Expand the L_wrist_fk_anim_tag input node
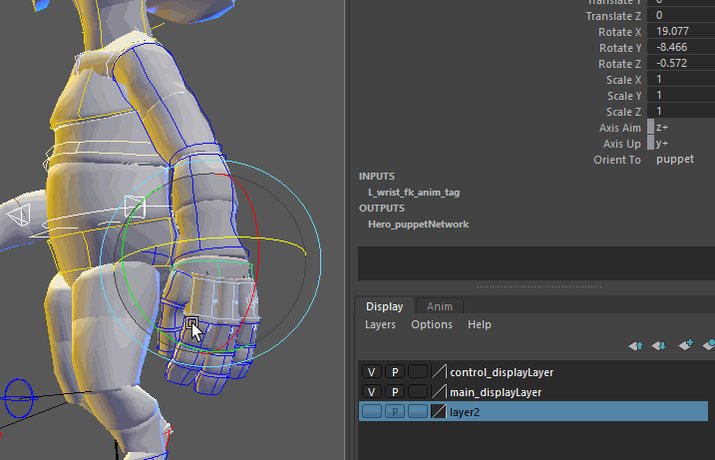Image resolution: width=715 pixels, height=460 pixels. click(x=414, y=192)
